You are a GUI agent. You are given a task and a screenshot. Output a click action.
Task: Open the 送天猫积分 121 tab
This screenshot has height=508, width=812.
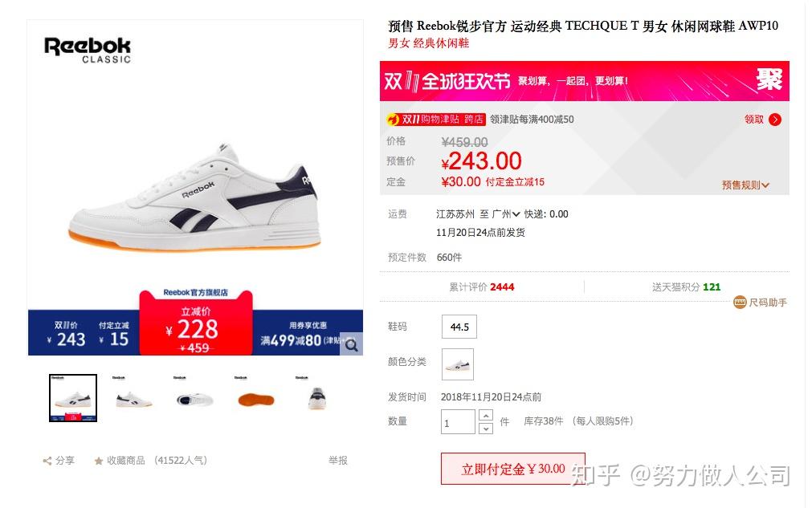686,287
